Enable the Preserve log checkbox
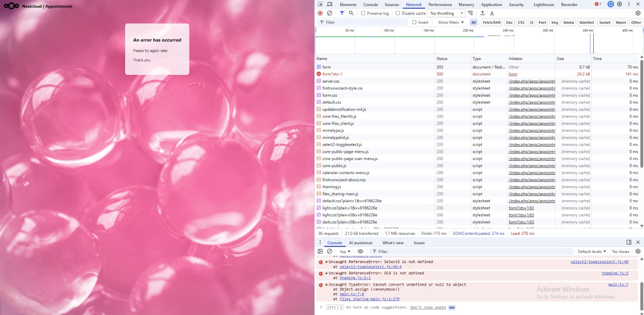Viewport: 644px width, 315px height. pyautogui.click(x=363, y=13)
